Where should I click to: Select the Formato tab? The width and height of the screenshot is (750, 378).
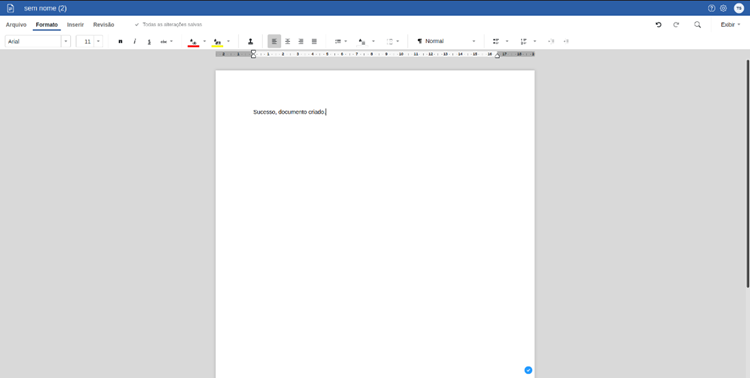[x=46, y=24]
